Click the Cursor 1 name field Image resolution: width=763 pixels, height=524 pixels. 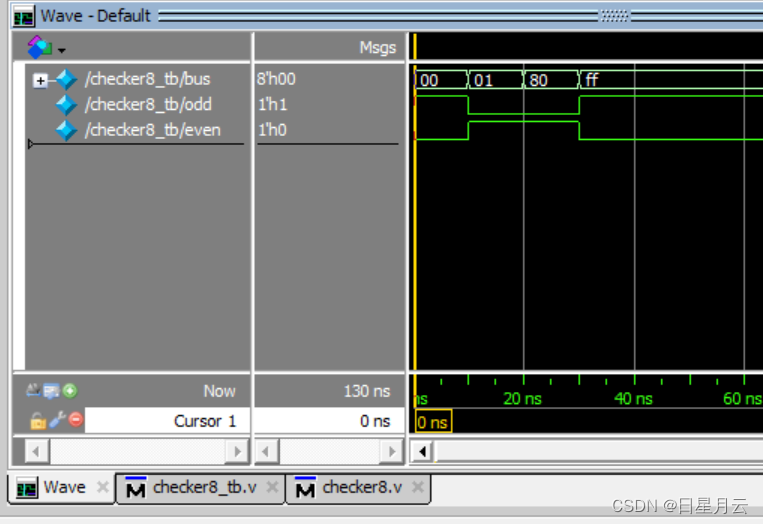[167, 421]
